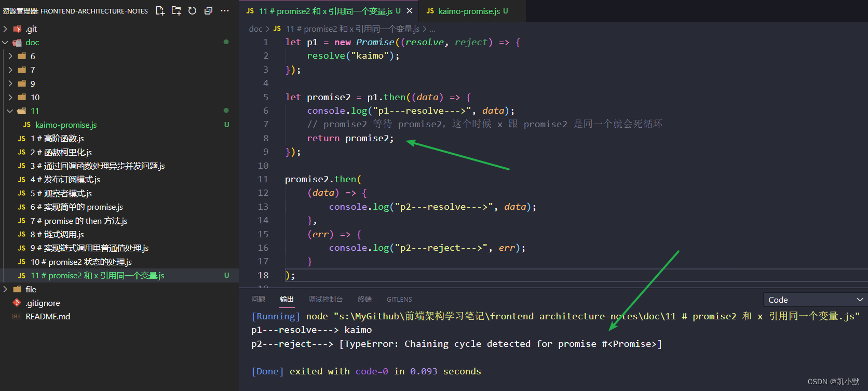Image resolution: width=868 pixels, height=391 pixels.
Task: Collapse all folders in explorer
Action: (209, 11)
